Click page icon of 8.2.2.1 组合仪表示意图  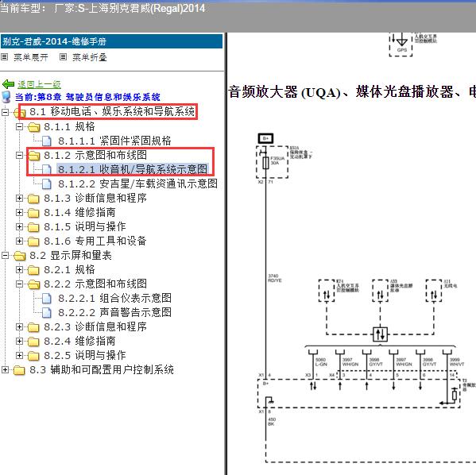click(x=47, y=299)
